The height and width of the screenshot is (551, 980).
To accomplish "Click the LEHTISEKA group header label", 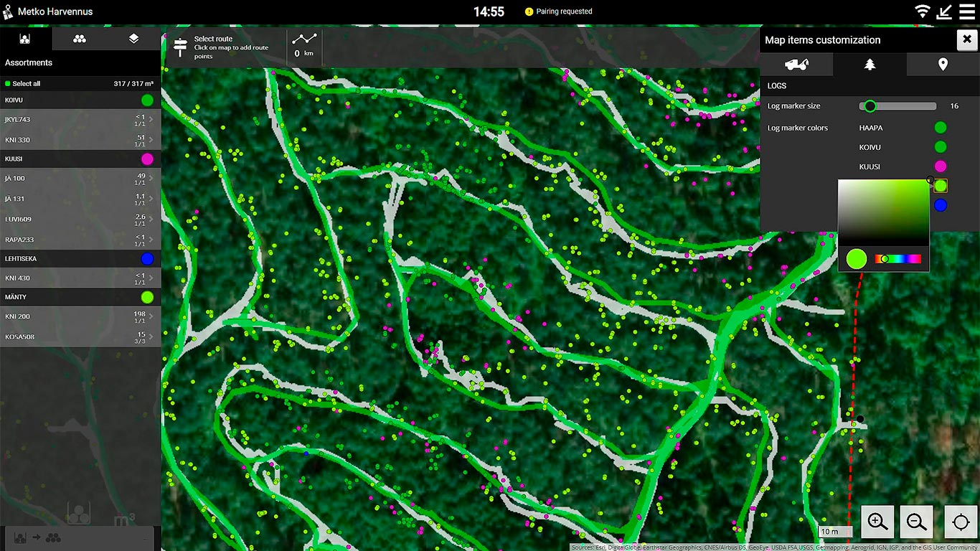I will [x=21, y=259].
